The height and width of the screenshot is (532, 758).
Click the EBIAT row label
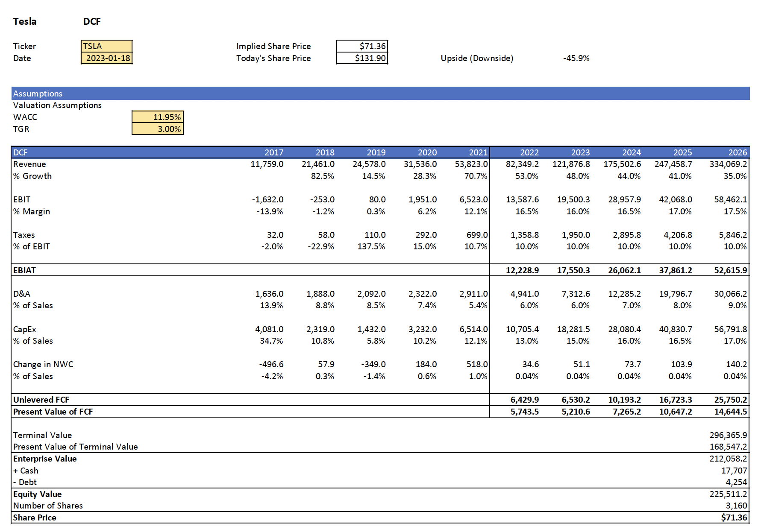pyautogui.click(x=24, y=270)
